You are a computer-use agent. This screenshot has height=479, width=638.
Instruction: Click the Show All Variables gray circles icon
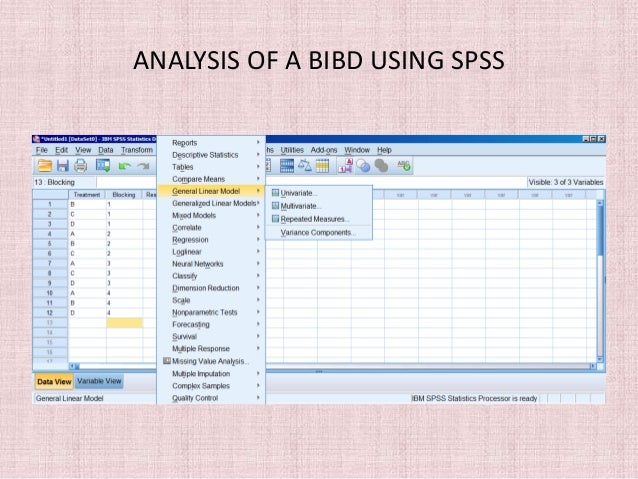(x=381, y=166)
